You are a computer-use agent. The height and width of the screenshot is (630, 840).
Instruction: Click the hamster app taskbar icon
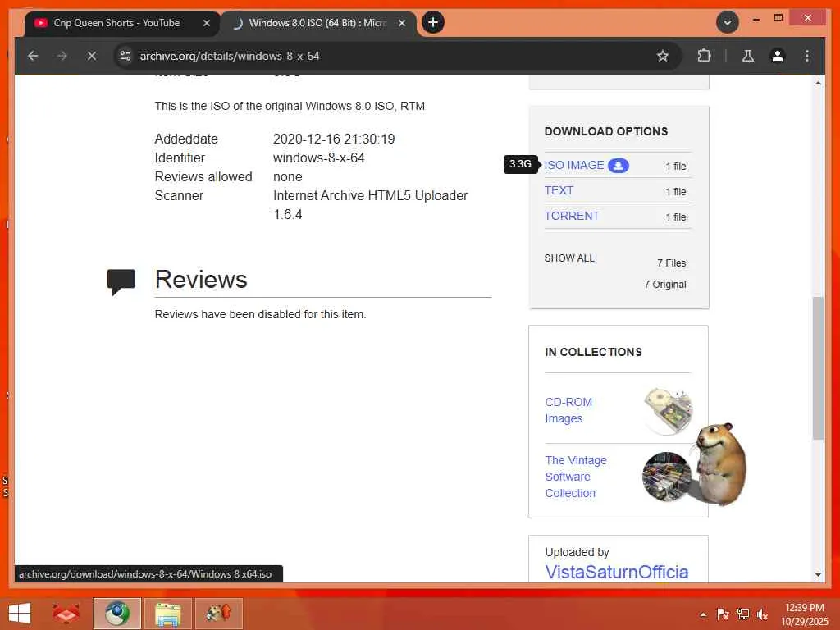click(218, 614)
